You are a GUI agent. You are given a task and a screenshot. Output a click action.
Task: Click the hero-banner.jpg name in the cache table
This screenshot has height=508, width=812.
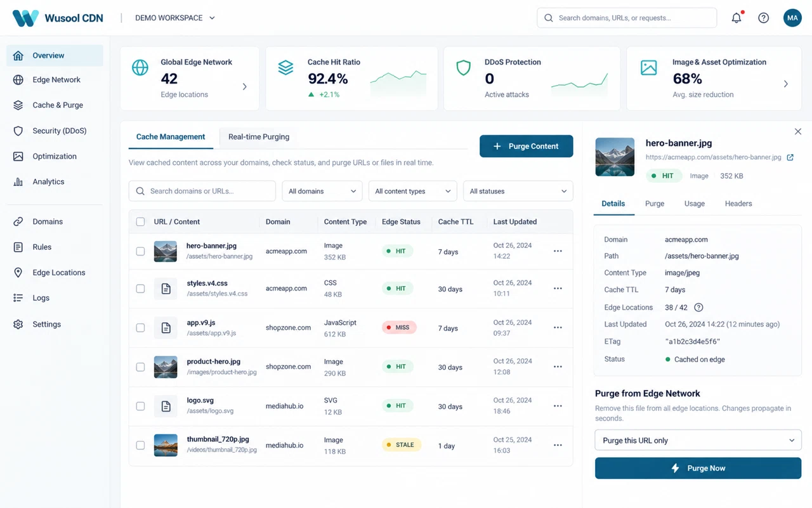[211, 245]
